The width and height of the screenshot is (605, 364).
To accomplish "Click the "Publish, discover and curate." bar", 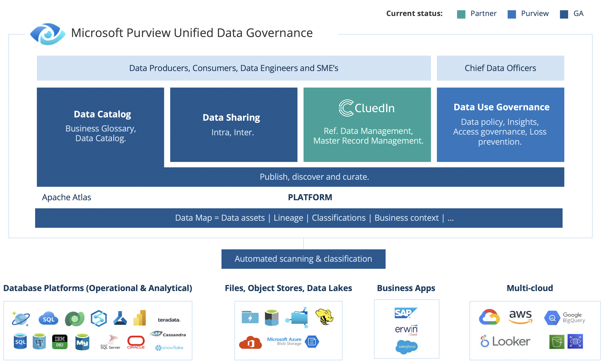I will tap(314, 177).
